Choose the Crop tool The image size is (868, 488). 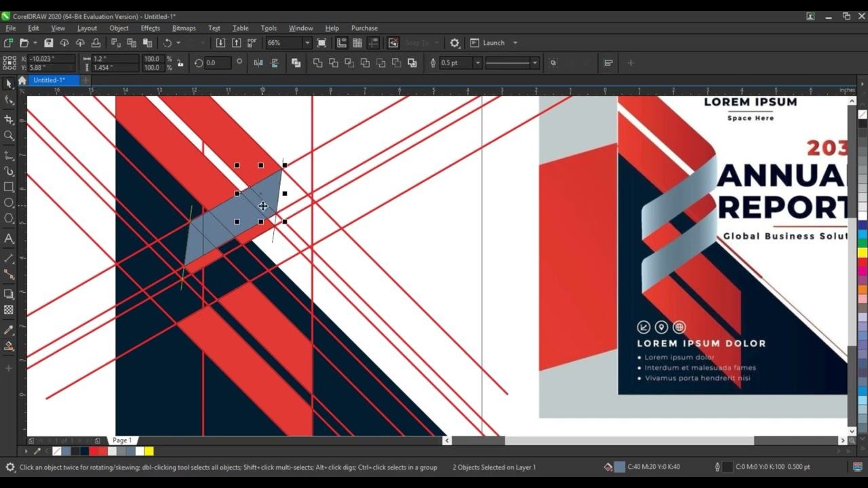(9, 119)
